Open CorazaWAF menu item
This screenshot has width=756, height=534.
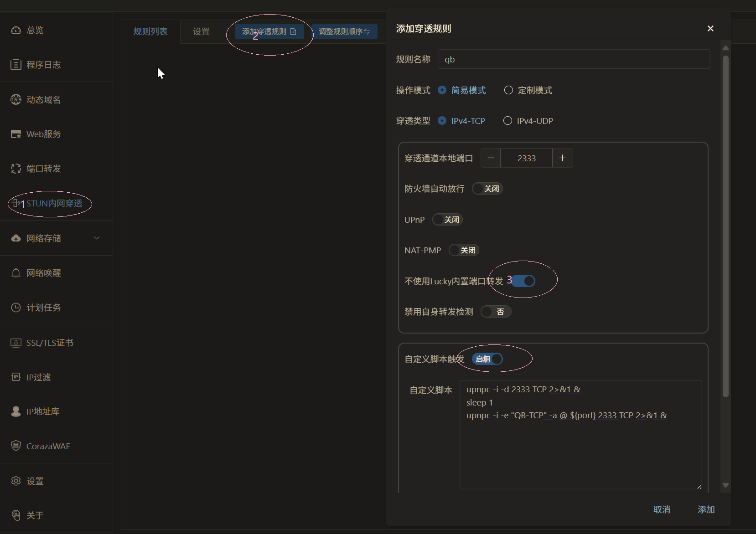pos(57,446)
